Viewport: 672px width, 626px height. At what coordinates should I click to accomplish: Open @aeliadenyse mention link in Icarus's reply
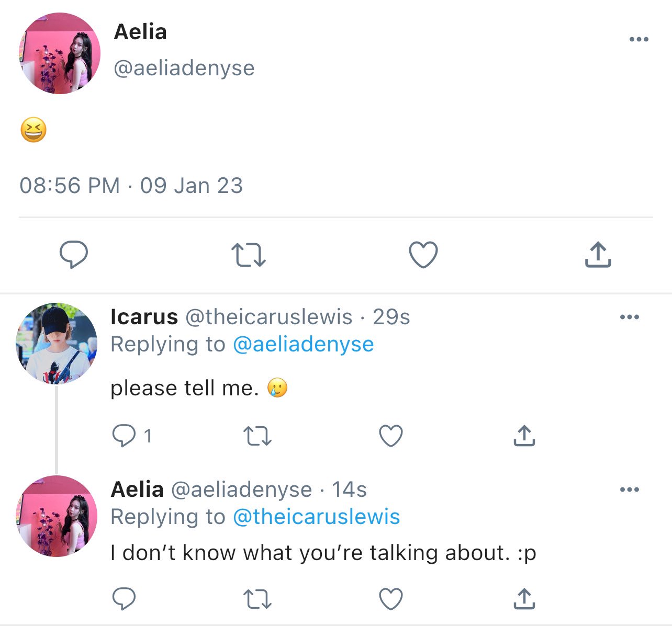tap(303, 344)
